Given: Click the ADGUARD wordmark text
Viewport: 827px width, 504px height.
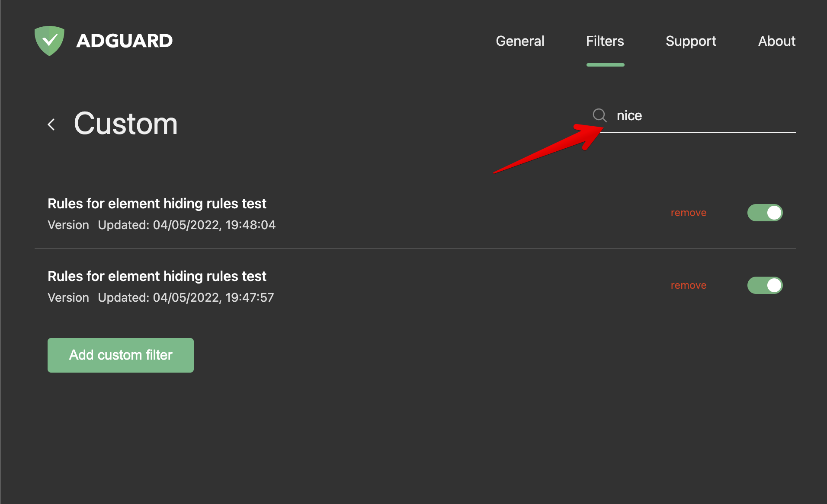Looking at the screenshot, I should pos(124,41).
